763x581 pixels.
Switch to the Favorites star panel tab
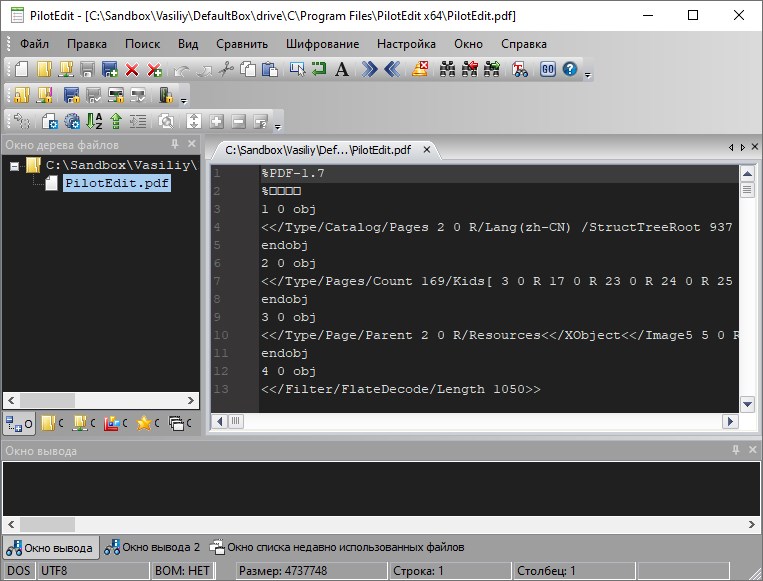point(146,423)
